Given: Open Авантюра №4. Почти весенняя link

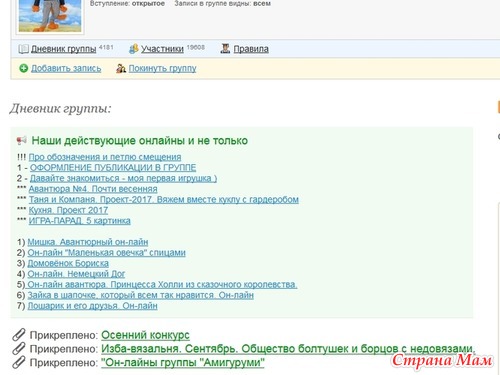Looking at the screenshot, I should click(93, 189).
